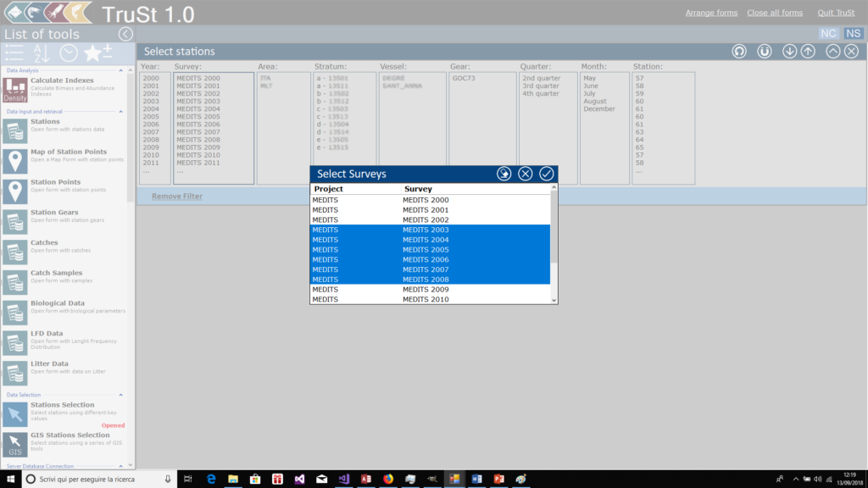Close the Select stations form
868x488 pixels.
(851, 52)
